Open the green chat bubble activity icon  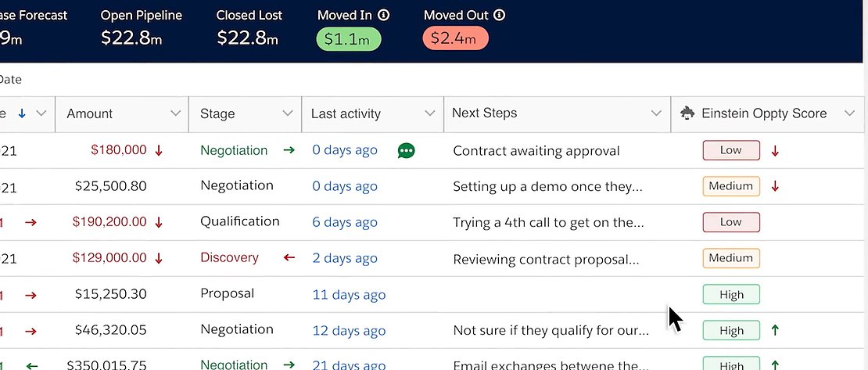coord(406,151)
